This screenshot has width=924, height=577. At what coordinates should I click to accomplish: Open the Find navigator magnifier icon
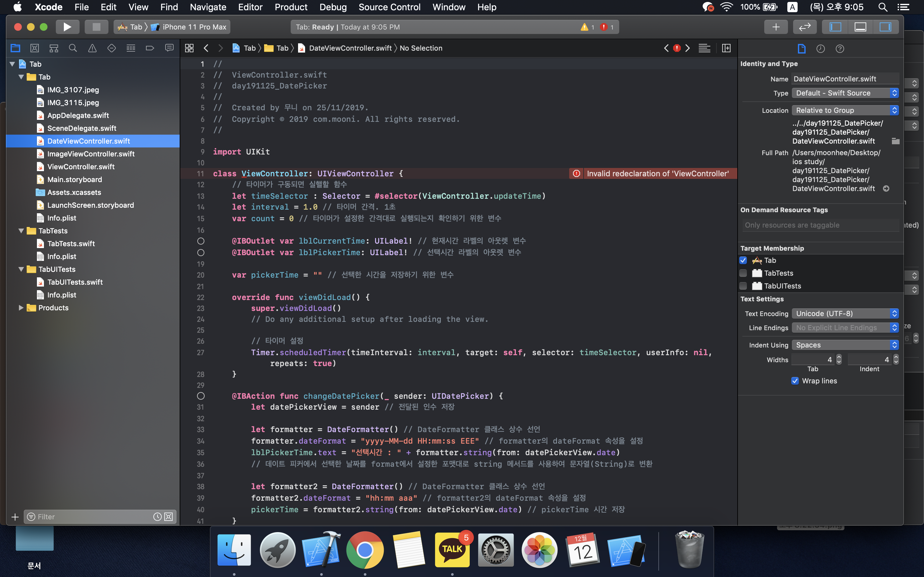[73, 48]
